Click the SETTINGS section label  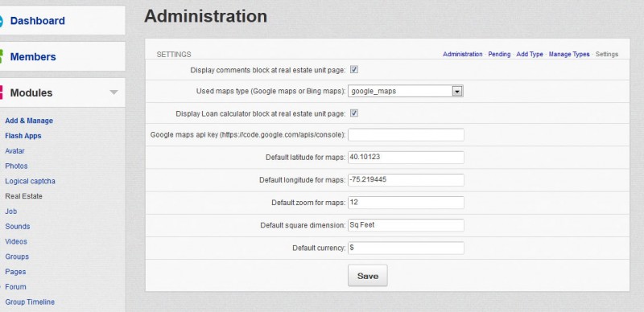pyautogui.click(x=174, y=54)
